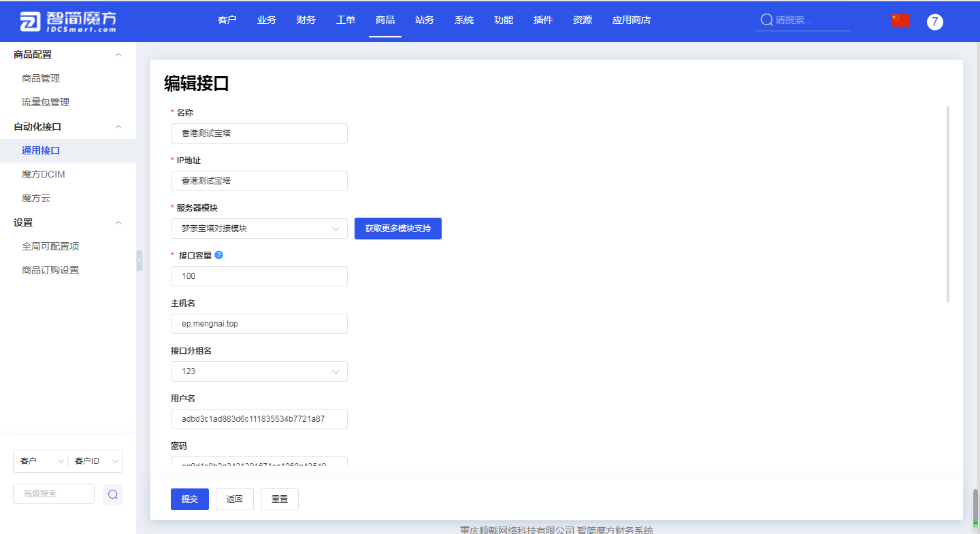Click the 提交 submit button
Screen dimensions: 980x534
click(x=190, y=499)
